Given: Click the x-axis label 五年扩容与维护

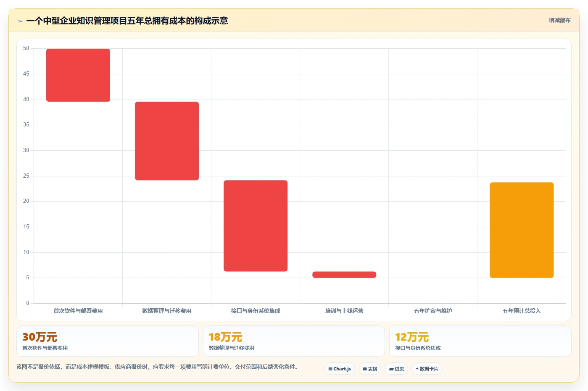Looking at the screenshot, I should pos(433,311).
